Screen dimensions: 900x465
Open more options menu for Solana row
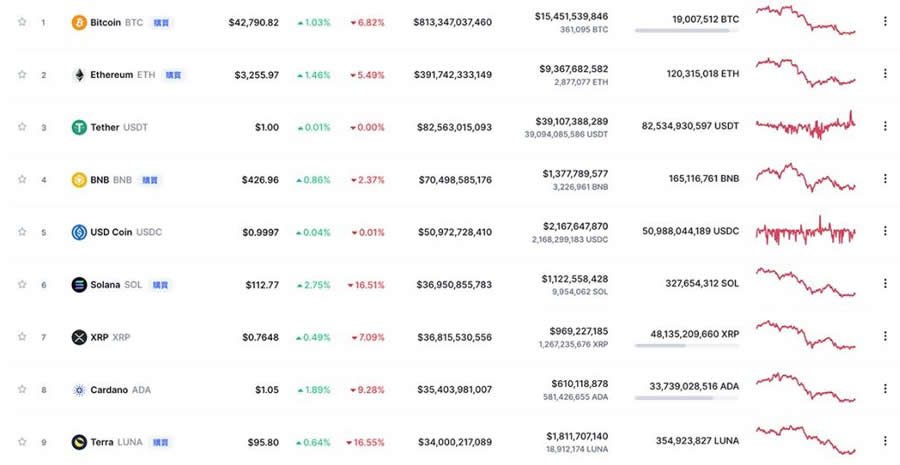pyautogui.click(x=884, y=284)
